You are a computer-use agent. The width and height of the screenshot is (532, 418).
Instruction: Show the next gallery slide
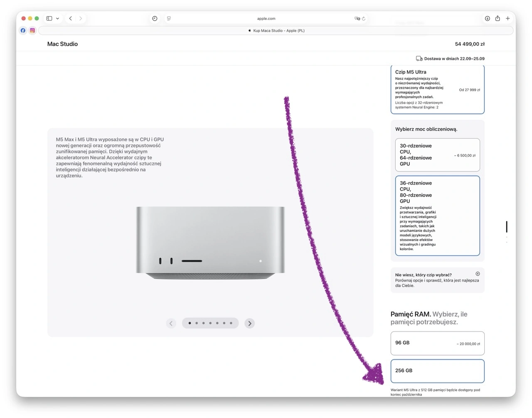[x=249, y=323]
